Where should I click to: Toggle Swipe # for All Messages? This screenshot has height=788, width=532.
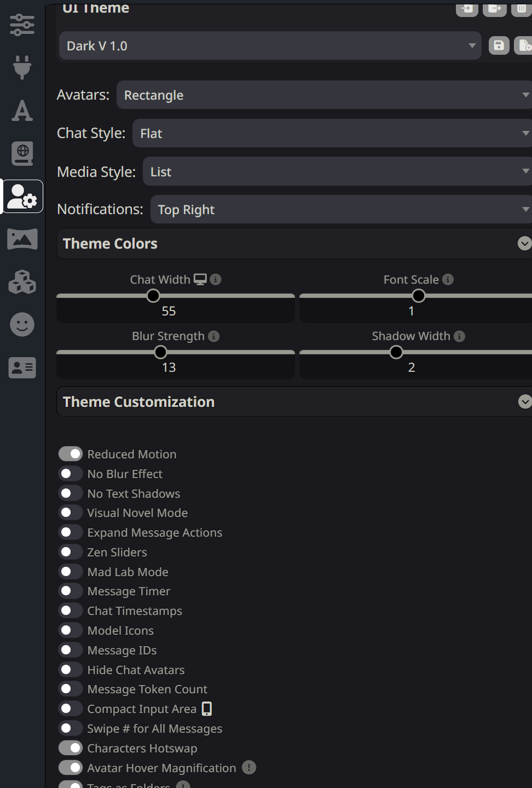tap(71, 728)
